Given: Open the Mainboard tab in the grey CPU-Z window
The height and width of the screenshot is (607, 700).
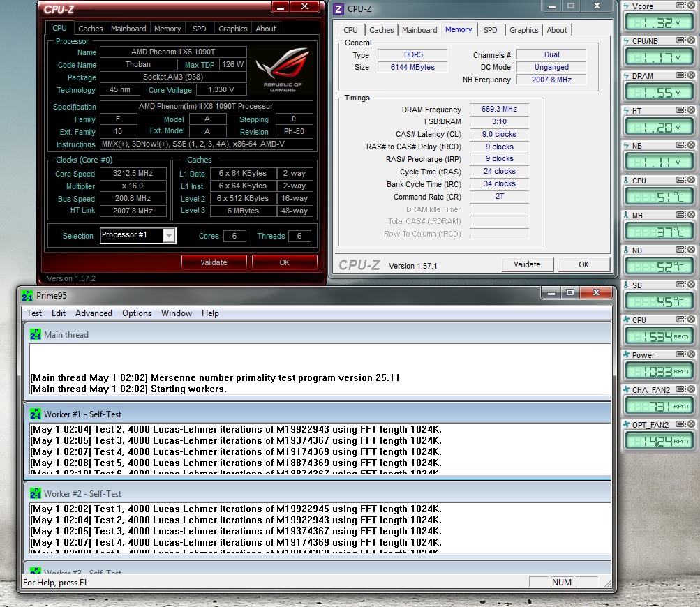Looking at the screenshot, I should point(419,30).
